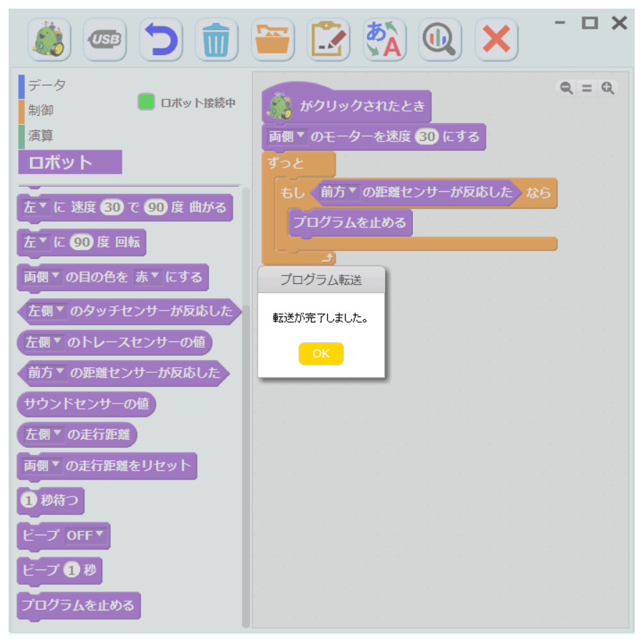Click the clipboard with pencil icon

(x=328, y=39)
